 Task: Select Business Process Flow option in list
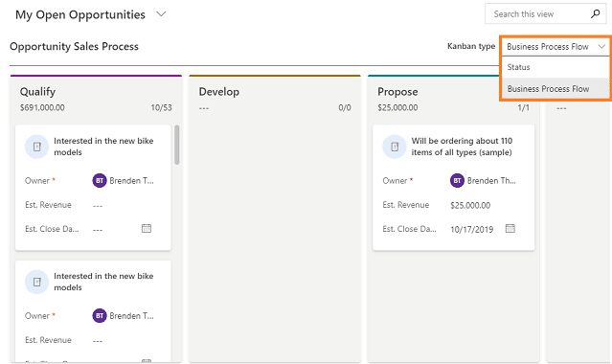coord(555,89)
